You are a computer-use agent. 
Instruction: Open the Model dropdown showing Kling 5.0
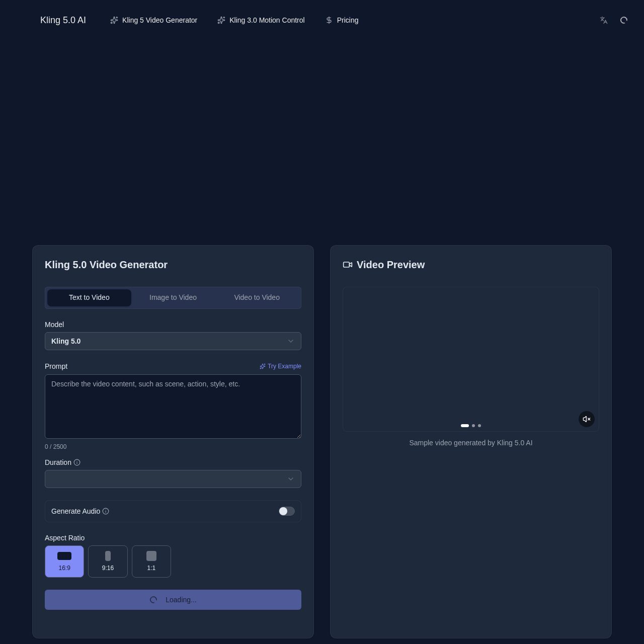click(x=173, y=341)
